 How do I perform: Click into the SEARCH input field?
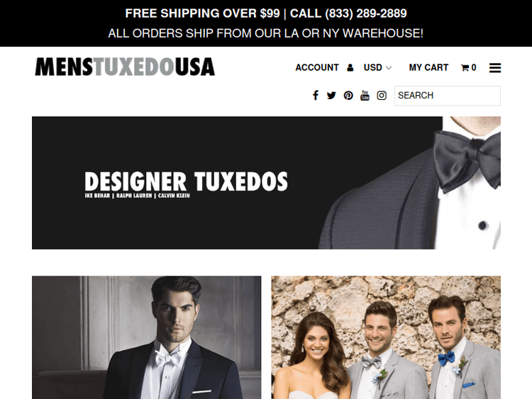point(447,96)
